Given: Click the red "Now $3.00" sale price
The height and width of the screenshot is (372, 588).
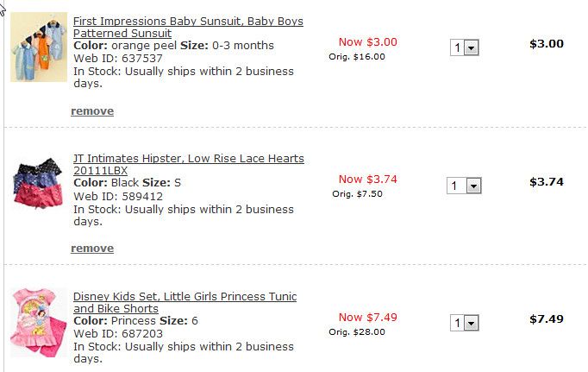Looking at the screenshot, I should click(x=368, y=41).
